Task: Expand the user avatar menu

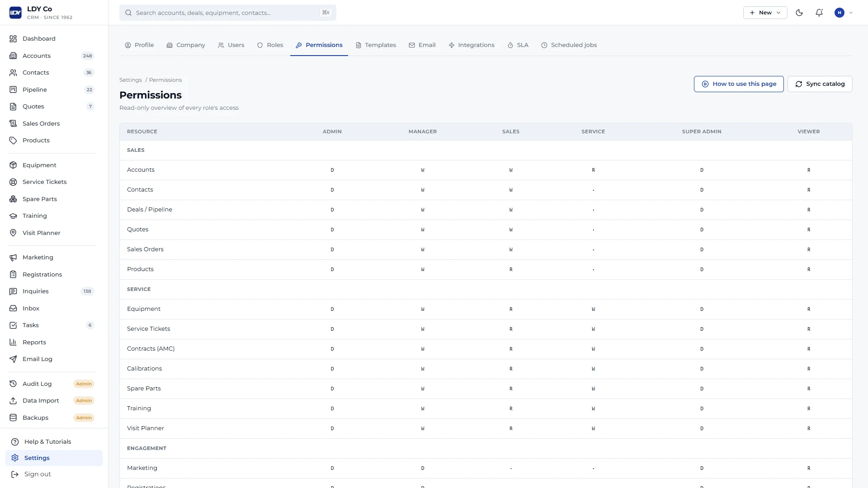Action: click(x=844, y=13)
